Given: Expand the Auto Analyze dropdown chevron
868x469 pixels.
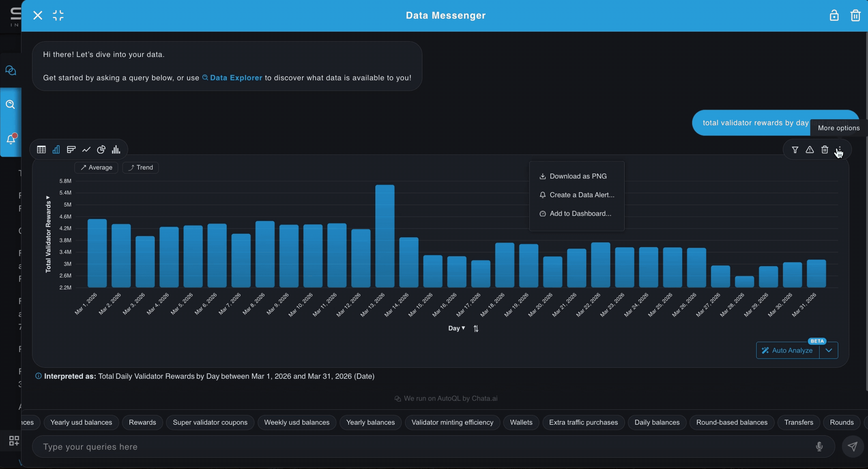Looking at the screenshot, I should [x=830, y=350].
